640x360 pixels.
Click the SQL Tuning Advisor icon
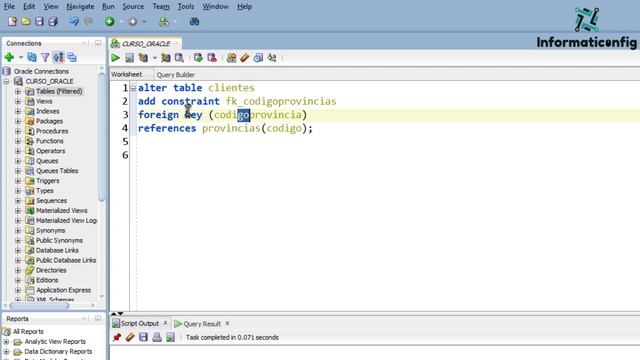[179, 58]
